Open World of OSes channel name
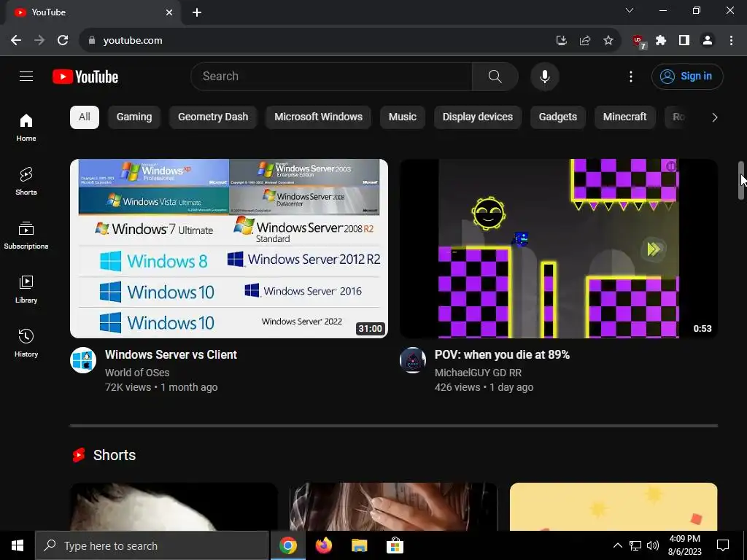The width and height of the screenshot is (747, 560). coord(137,373)
